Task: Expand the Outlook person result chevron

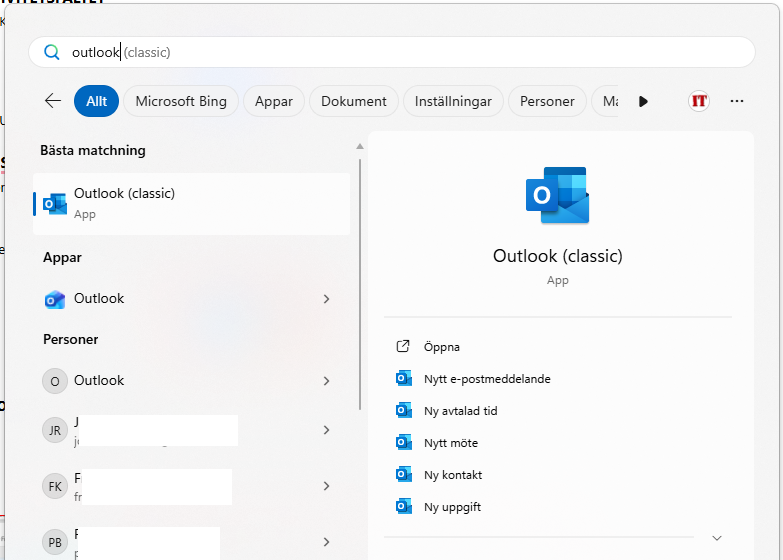Action: tap(326, 381)
